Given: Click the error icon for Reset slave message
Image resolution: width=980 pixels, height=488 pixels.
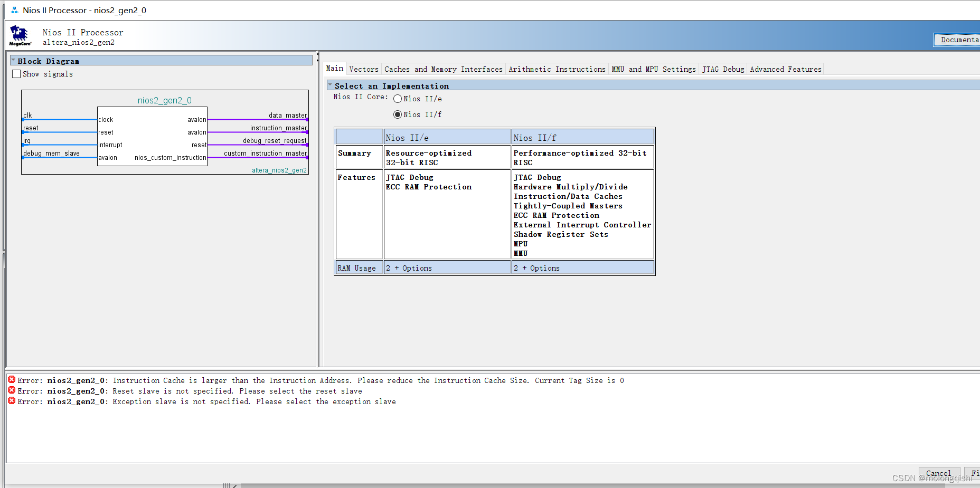Looking at the screenshot, I should (12, 390).
